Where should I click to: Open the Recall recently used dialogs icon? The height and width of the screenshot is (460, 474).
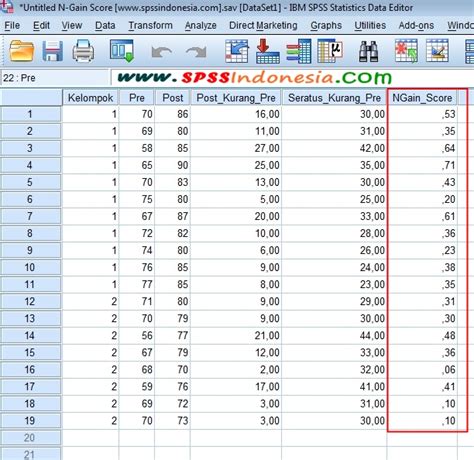click(x=122, y=51)
